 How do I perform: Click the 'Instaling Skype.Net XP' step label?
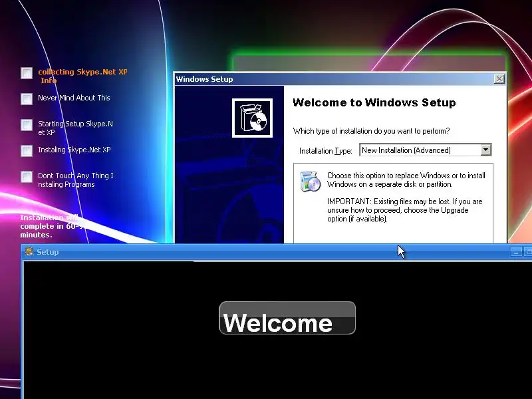point(74,150)
